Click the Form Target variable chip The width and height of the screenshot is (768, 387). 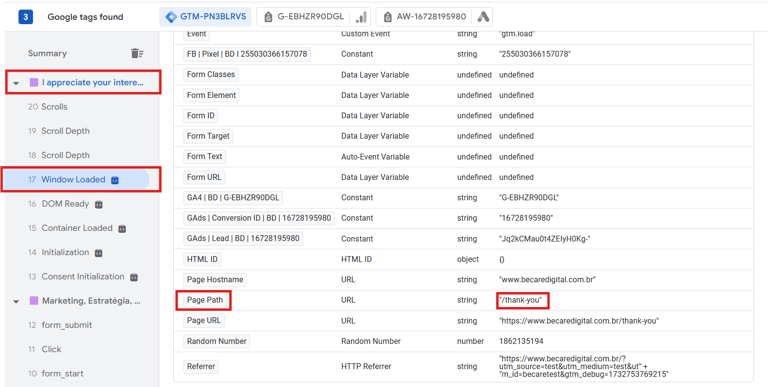(208, 136)
